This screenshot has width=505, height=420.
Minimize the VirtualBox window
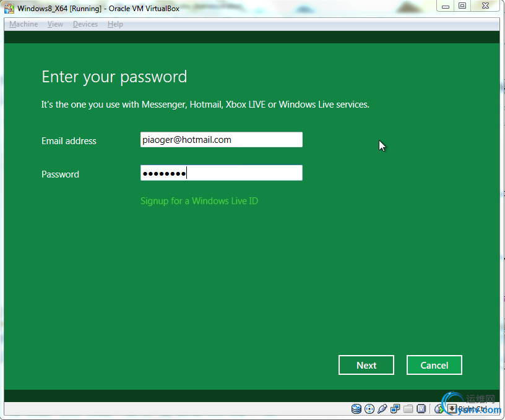pyautogui.click(x=446, y=6)
